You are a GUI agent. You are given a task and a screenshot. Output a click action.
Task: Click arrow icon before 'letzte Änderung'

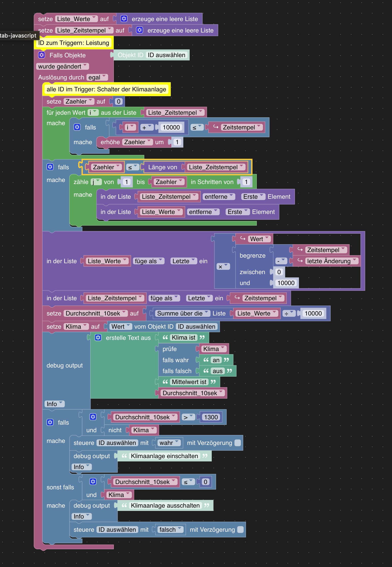(x=300, y=261)
